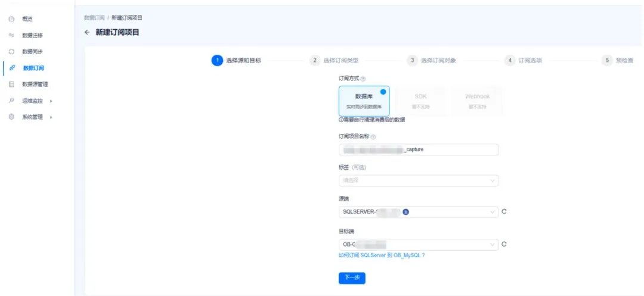Open the 目标端 target dropdown
This screenshot has height=296, width=644.
pos(418,244)
